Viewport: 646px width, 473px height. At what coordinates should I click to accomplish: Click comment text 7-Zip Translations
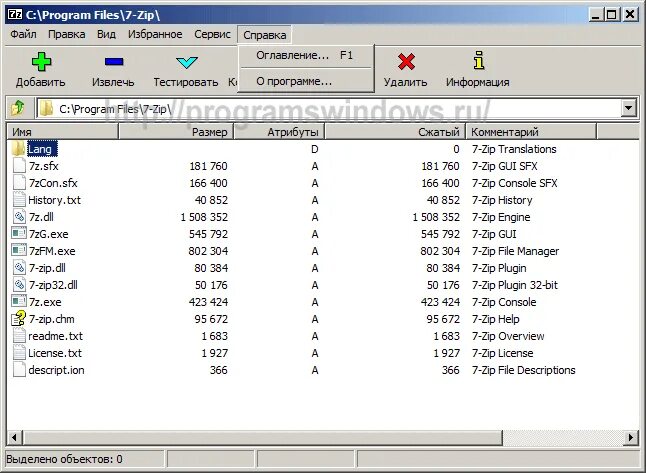click(x=514, y=149)
